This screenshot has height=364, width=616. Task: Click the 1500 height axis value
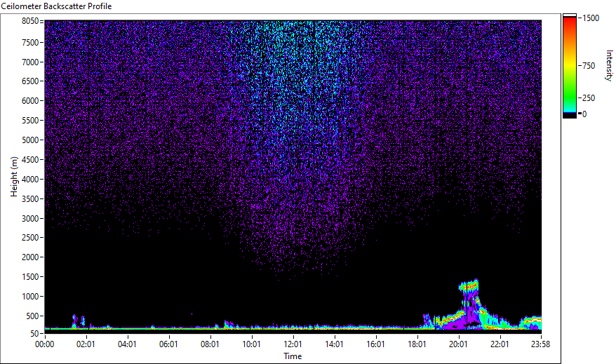[30, 277]
